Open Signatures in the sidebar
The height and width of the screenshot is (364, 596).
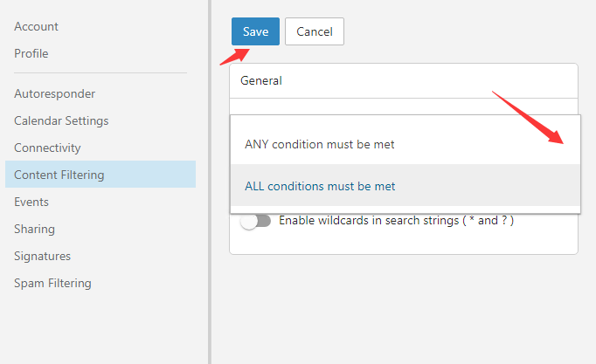point(42,256)
